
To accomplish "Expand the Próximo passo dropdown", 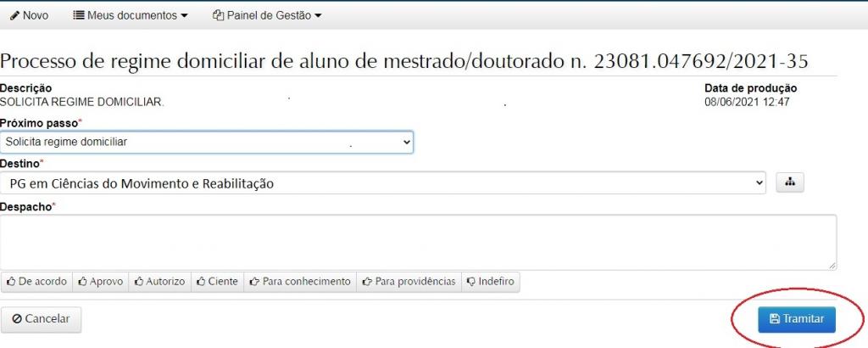I will (x=207, y=142).
